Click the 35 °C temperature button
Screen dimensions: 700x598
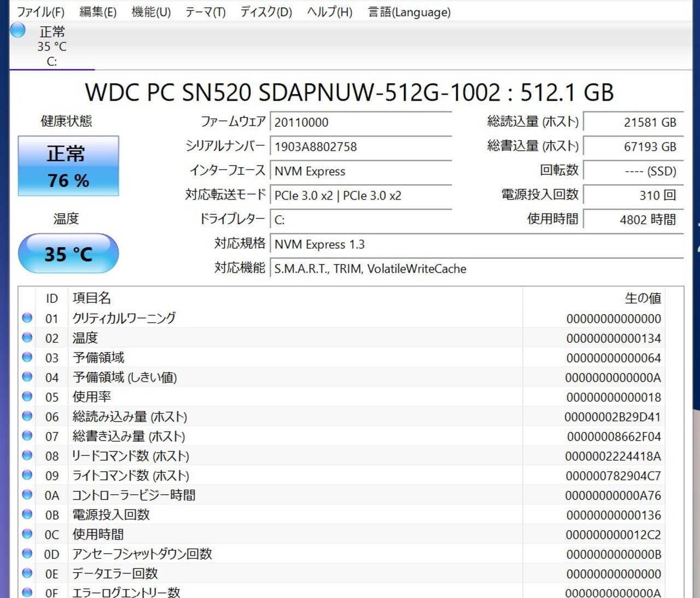[68, 254]
